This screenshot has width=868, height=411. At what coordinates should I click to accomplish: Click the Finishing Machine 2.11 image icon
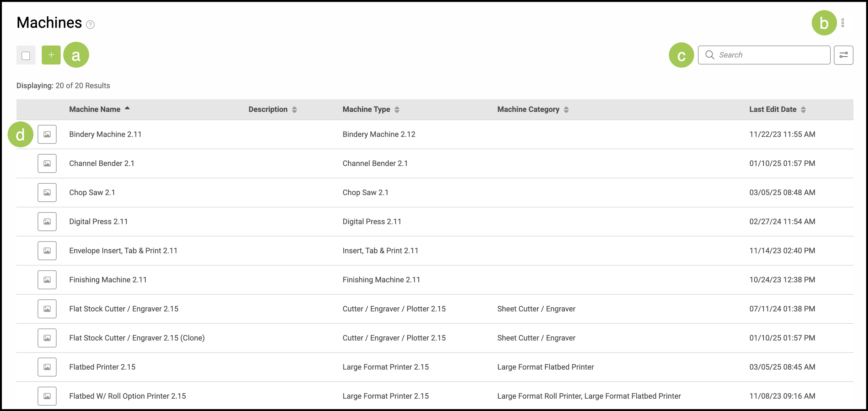click(x=47, y=280)
